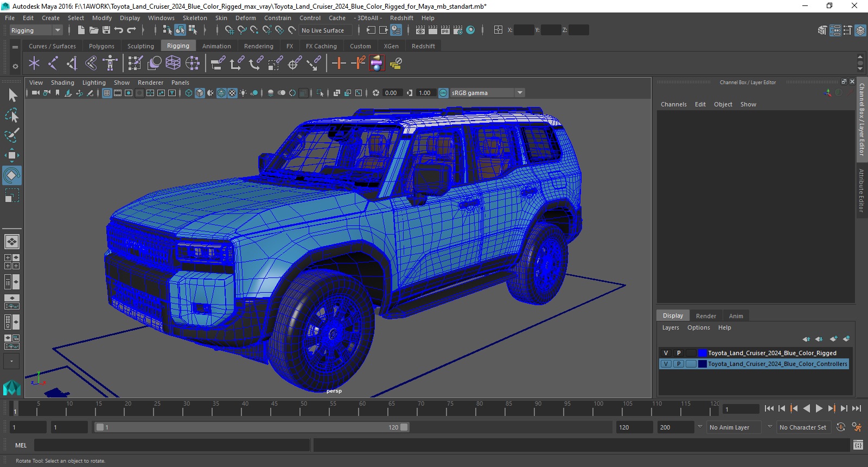Toggle visibility V of Blue_Color_Controllers layer

pos(666,364)
